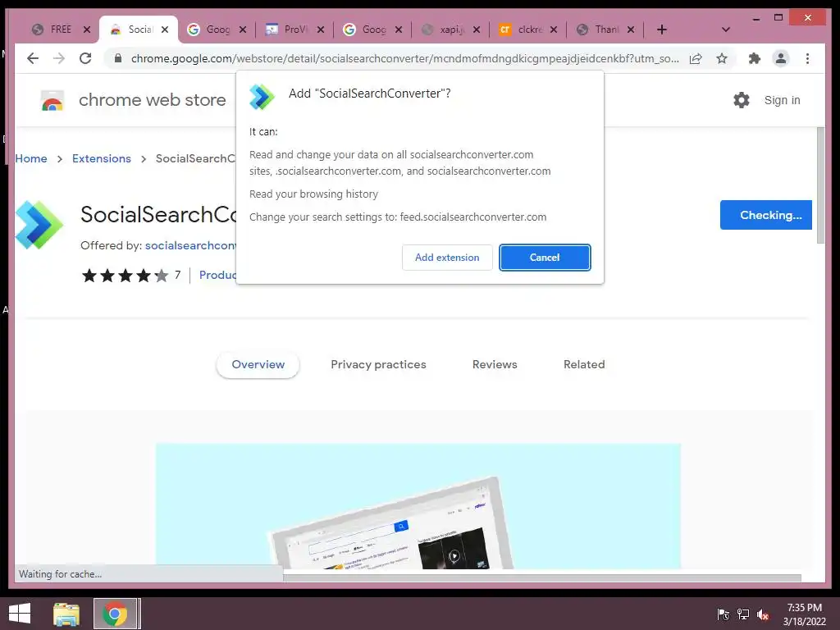Viewport: 840px width, 630px height.
Task: Click the share page icon in address bar
Action: [x=696, y=58]
